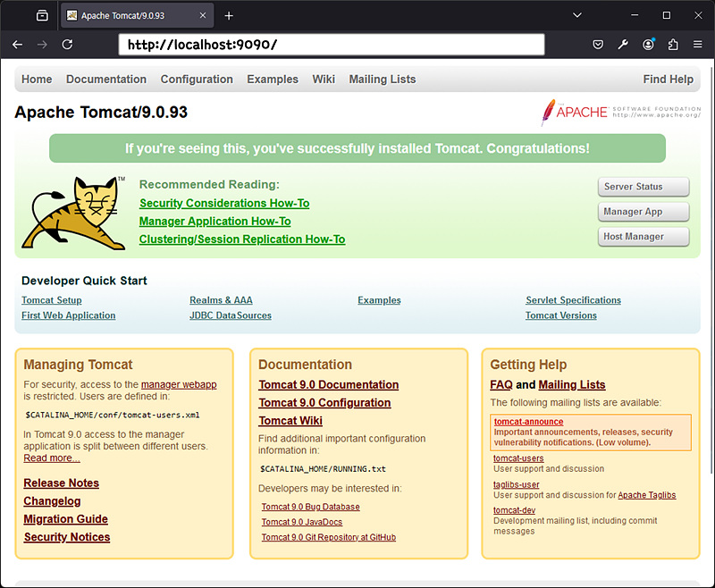
Task: Open the Changelog link
Action: 52,501
